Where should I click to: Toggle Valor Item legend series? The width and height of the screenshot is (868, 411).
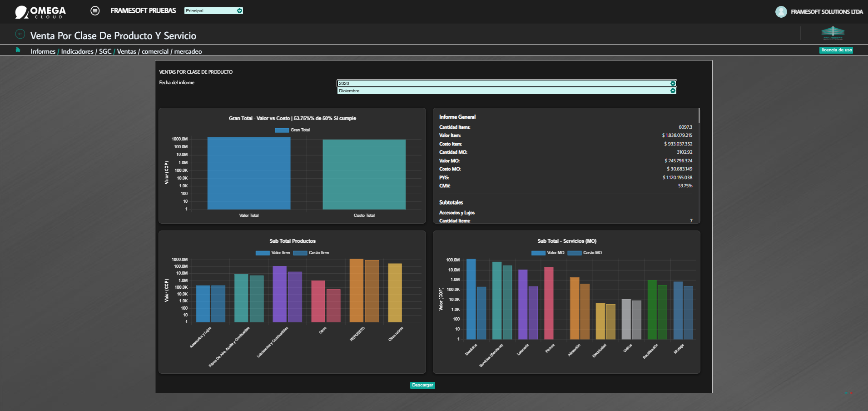[x=273, y=253]
